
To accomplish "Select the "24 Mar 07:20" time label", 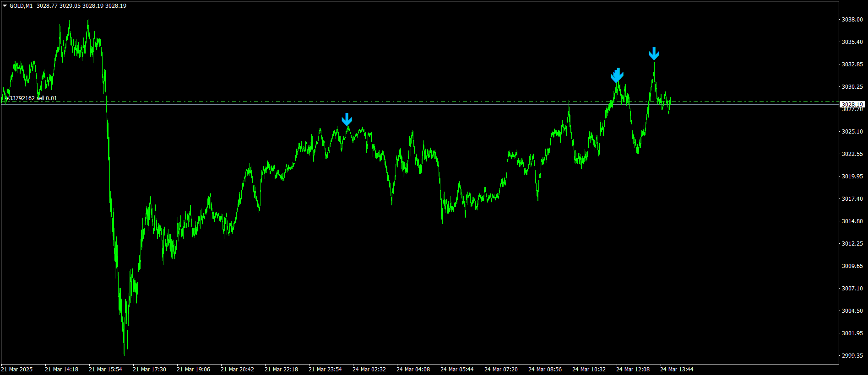I will point(501,370).
